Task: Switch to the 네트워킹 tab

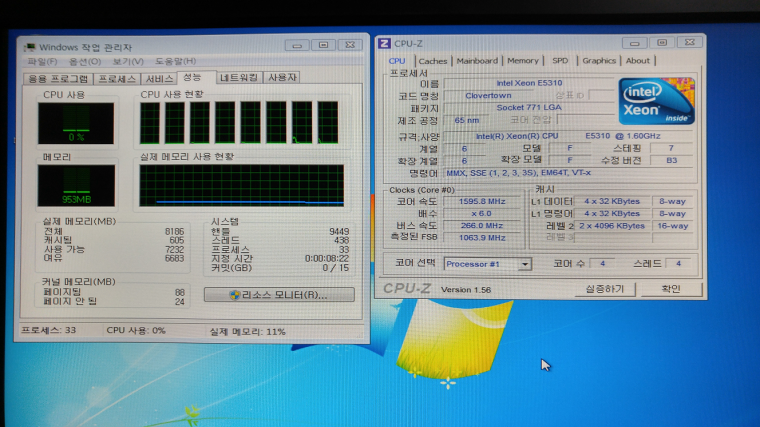Action: (x=239, y=78)
